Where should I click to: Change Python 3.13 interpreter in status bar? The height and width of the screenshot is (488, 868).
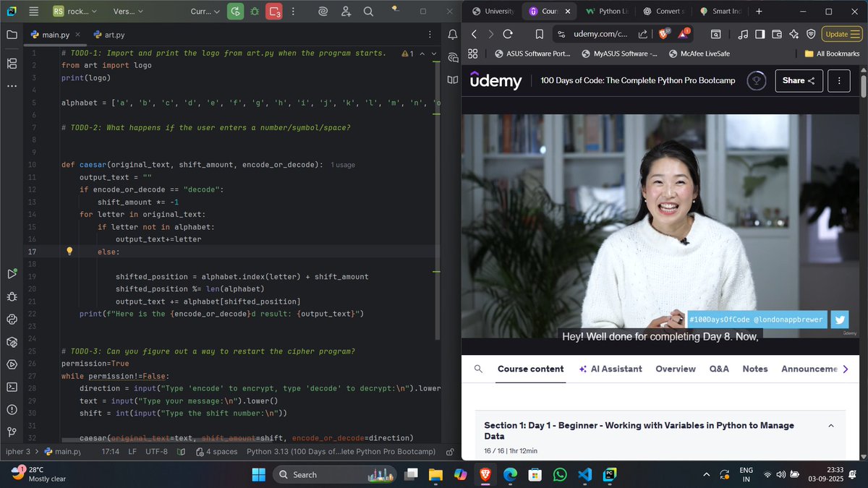341,451
